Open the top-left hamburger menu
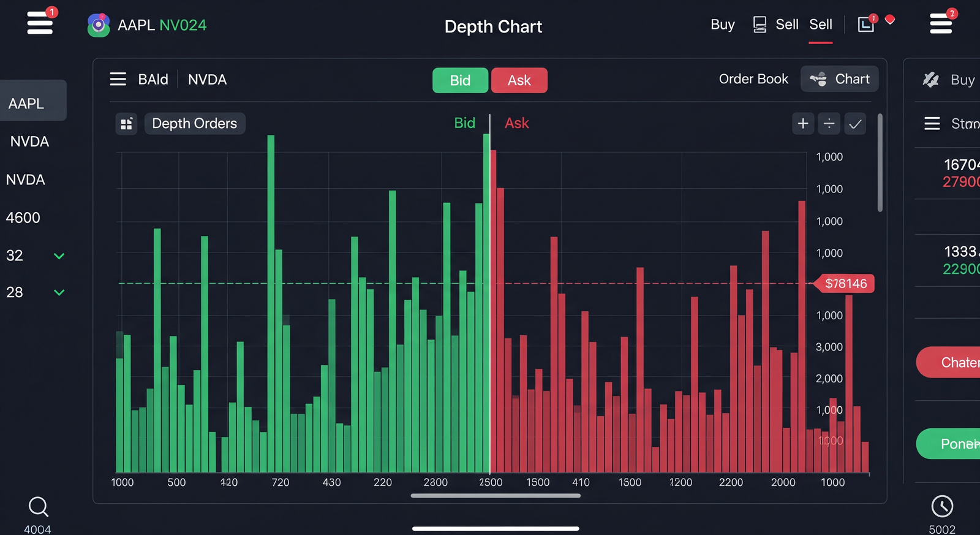The image size is (980, 535). [40, 23]
